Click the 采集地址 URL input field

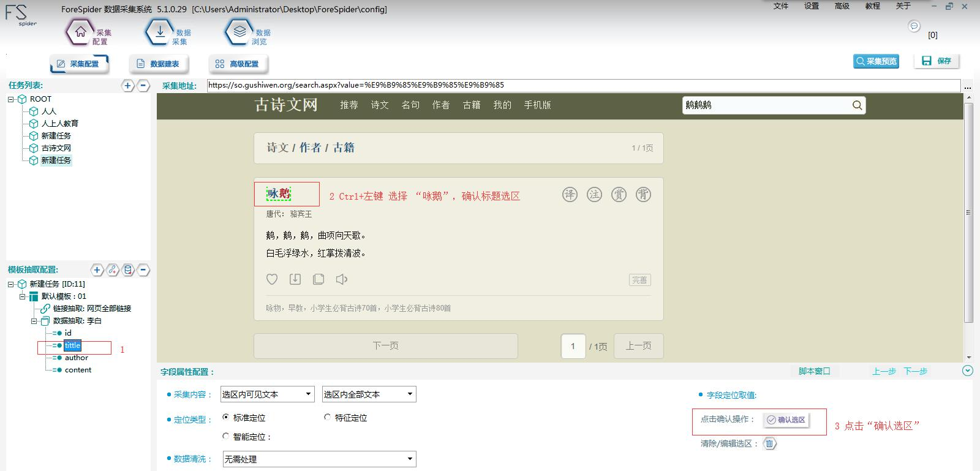point(584,85)
